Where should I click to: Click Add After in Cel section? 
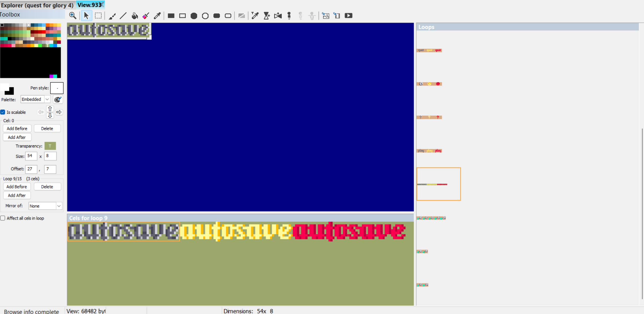[17, 137]
